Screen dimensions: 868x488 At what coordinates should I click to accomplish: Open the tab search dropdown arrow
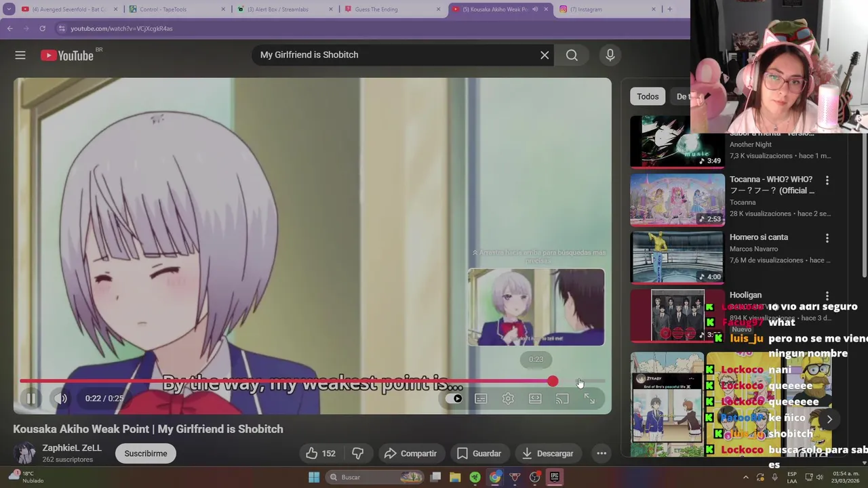tap(9, 9)
